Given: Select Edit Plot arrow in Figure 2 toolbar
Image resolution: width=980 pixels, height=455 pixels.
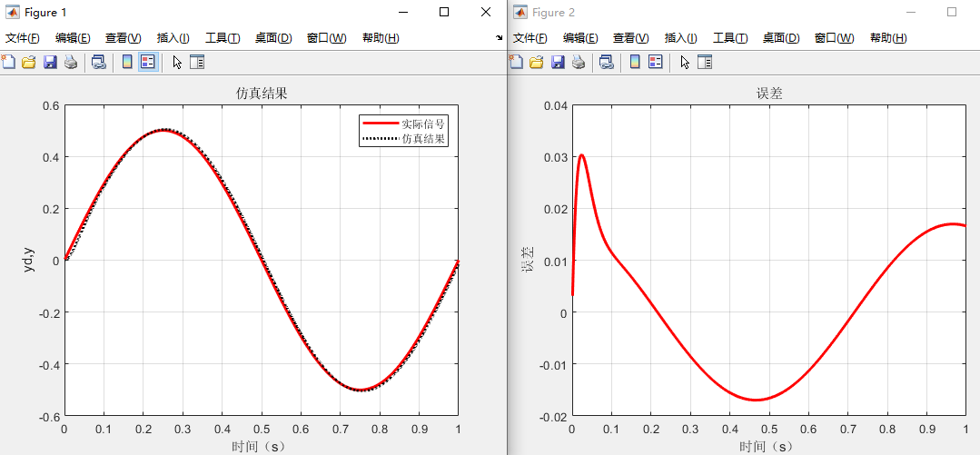Looking at the screenshot, I should coord(685,62).
